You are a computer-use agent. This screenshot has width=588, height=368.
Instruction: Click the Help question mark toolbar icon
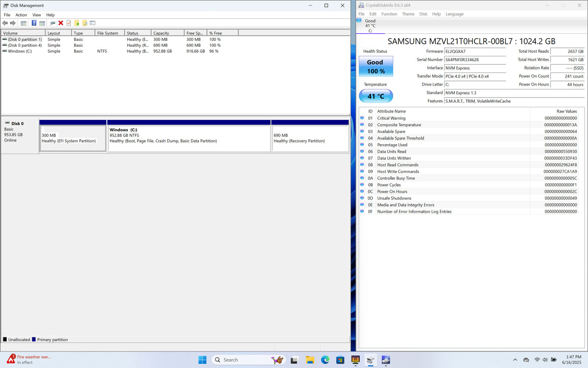(34, 23)
